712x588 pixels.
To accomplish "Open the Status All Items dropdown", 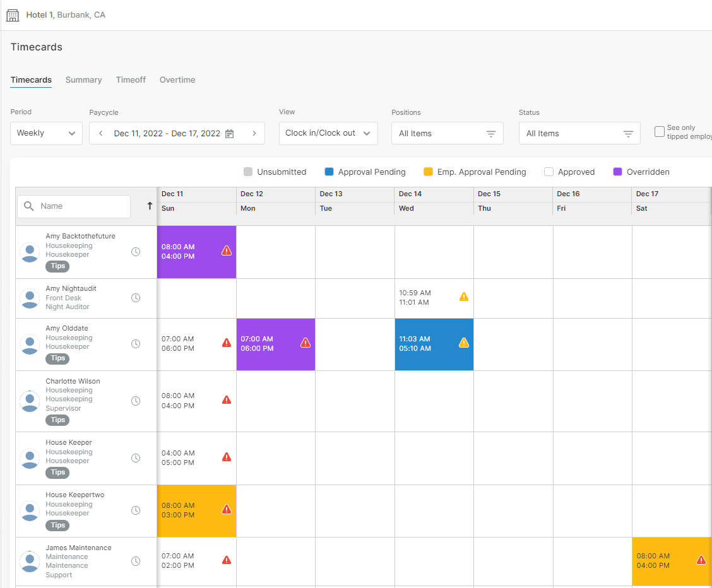I will coord(579,133).
